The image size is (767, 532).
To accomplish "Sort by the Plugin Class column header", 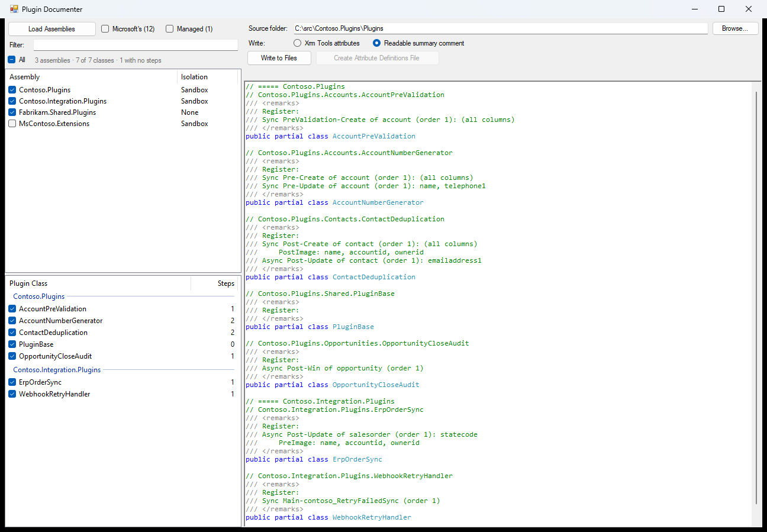I will [98, 283].
